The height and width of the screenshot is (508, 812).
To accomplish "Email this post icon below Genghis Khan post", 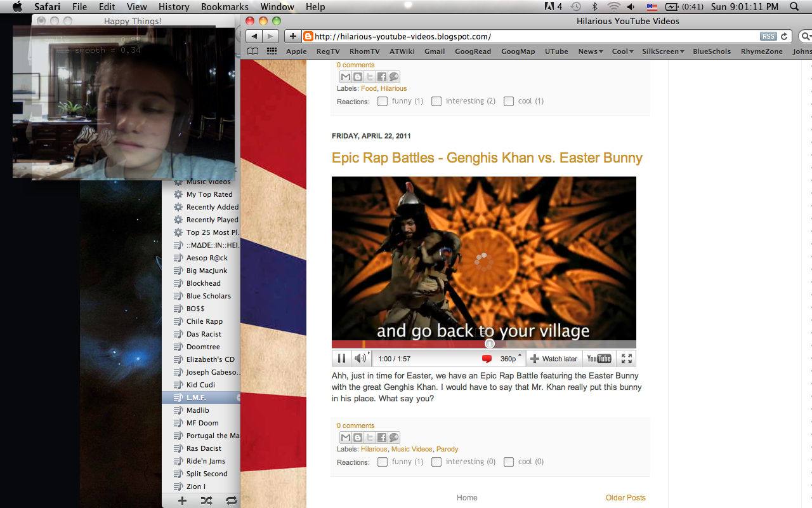I will point(345,438).
